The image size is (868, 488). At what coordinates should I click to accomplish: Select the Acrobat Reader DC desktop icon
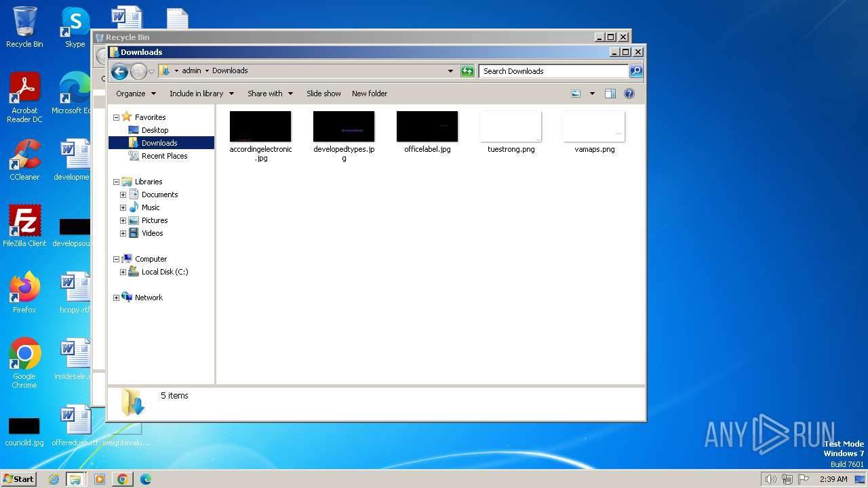pyautogui.click(x=24, y=97)
